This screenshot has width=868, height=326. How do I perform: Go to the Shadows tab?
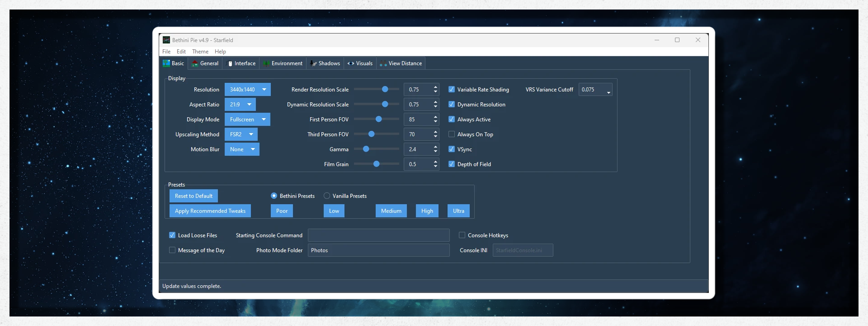point(325,63)
